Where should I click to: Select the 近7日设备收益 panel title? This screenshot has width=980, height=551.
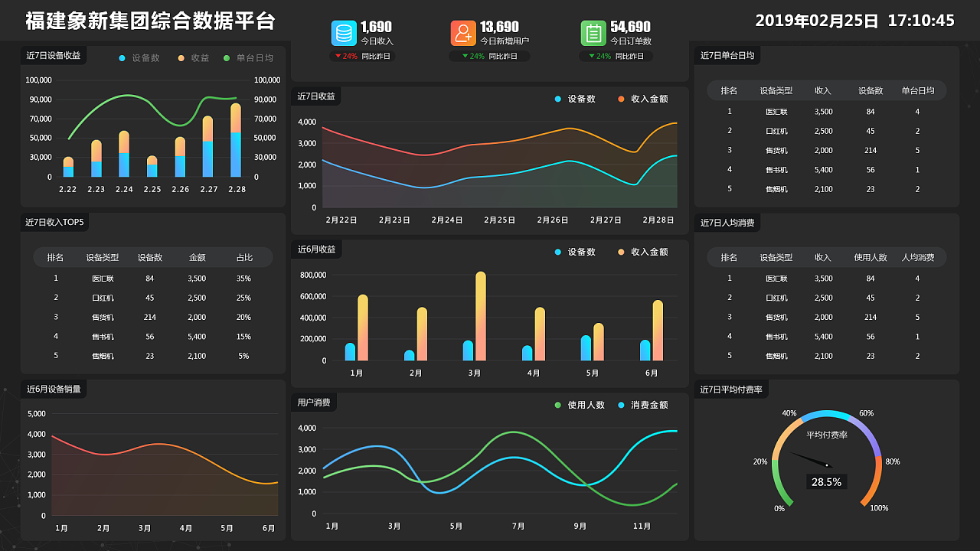tap(53, 55)
